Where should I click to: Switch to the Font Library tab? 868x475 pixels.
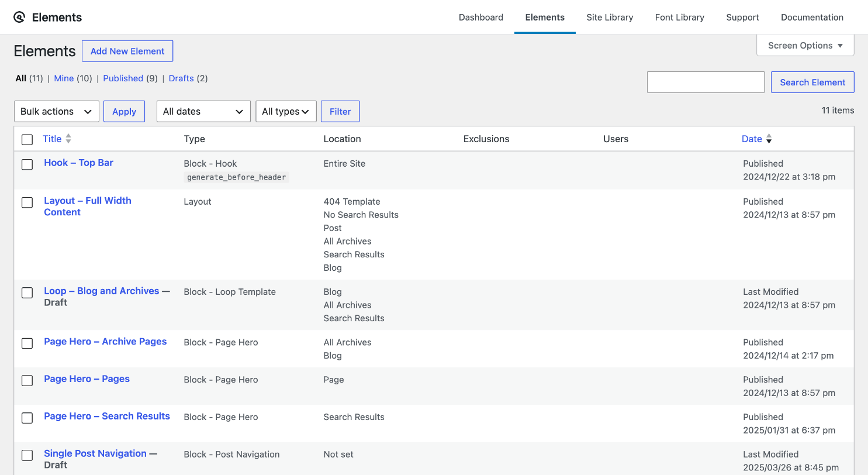click(x=680, y=17)
